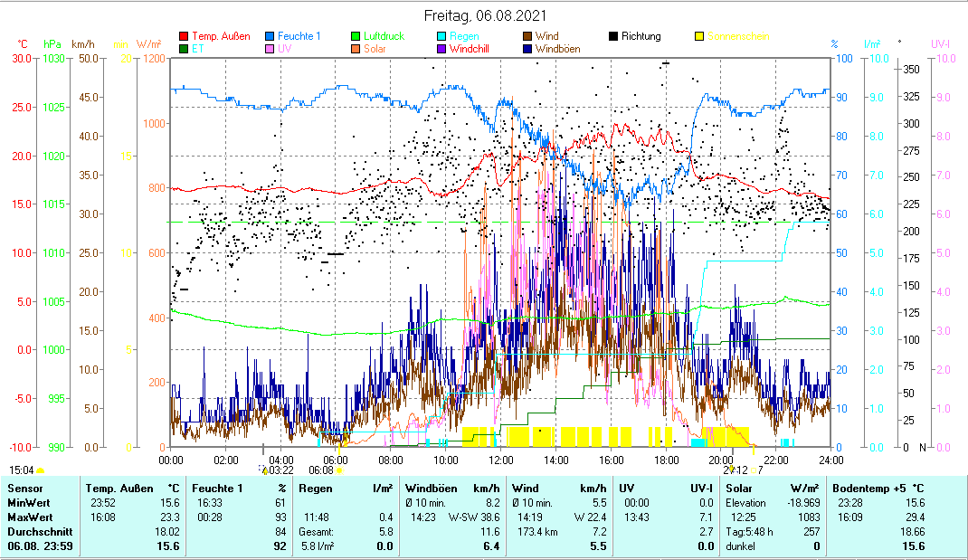Click the Sensor header in data table
968x560 pixels.
click(24, 489)
